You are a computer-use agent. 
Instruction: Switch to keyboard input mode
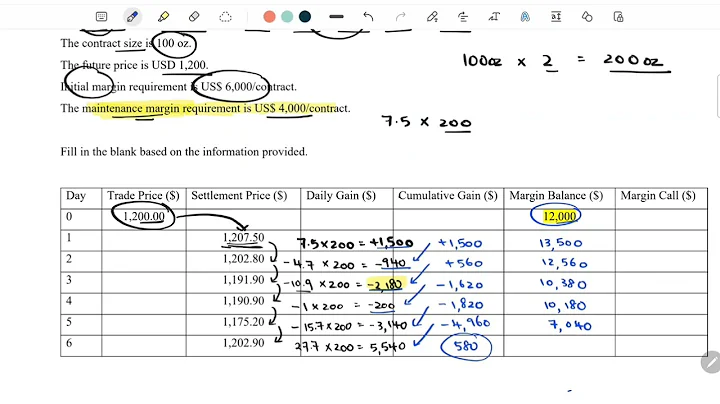[x=101, y=17]
